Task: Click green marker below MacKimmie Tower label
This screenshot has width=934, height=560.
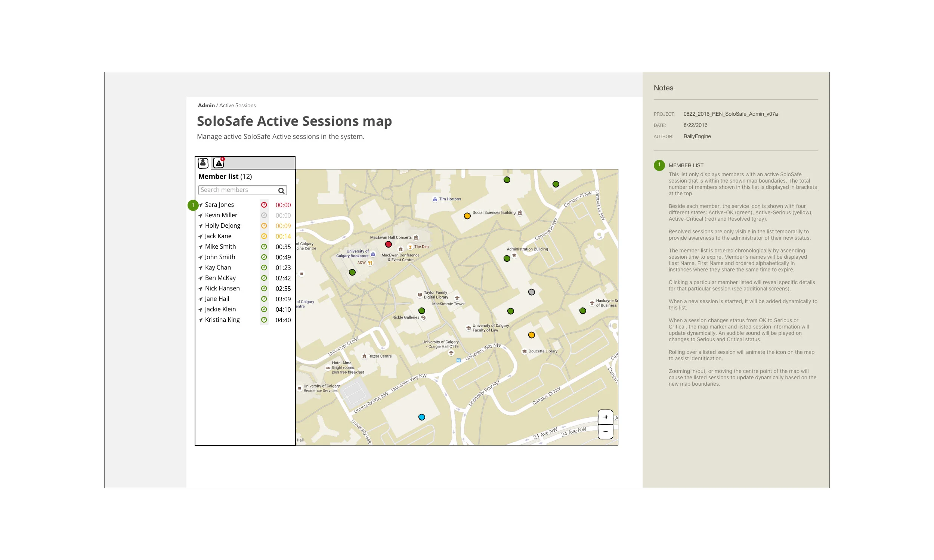Action: [422, 311]
